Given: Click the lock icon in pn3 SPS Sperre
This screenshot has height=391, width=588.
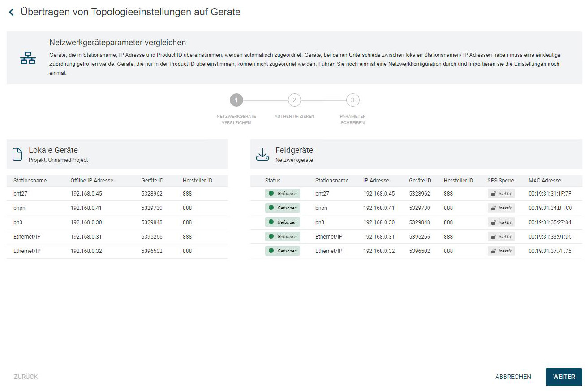Looking at the screenshot, I should [494, 222].
